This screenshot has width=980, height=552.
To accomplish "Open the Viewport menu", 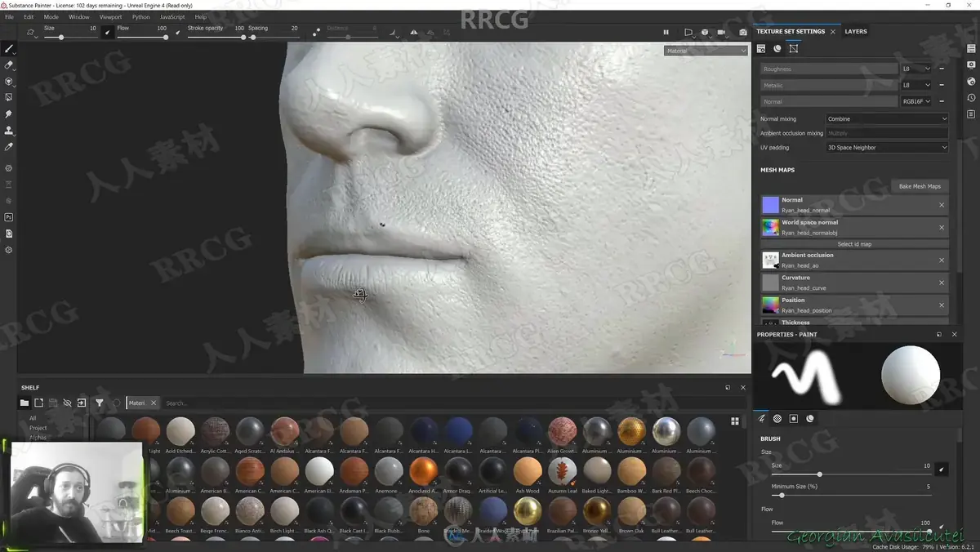I will pos(110,16).
